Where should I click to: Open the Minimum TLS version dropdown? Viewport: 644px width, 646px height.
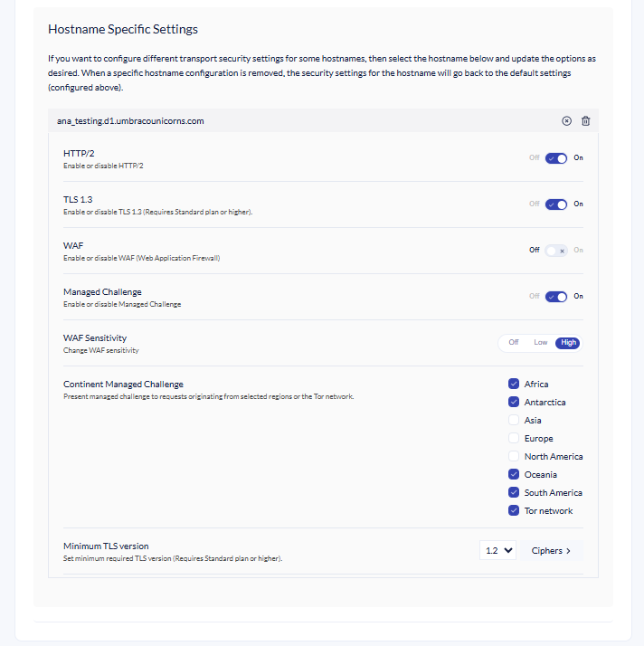point(497,551)
